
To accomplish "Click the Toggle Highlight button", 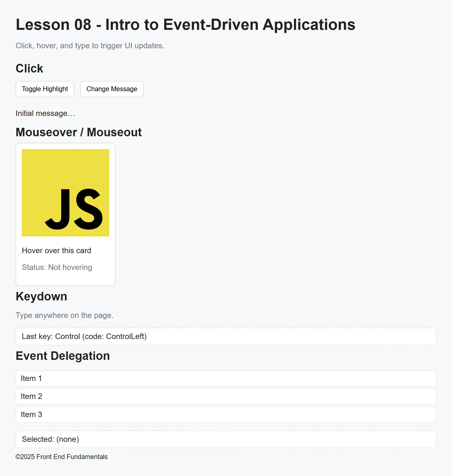I will (x=45, y=89).
